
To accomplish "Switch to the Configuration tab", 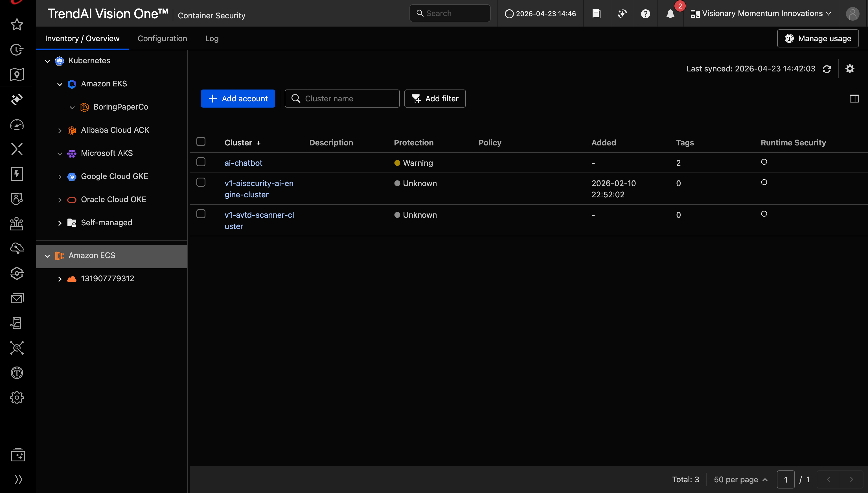I will [x=163, y=38].
